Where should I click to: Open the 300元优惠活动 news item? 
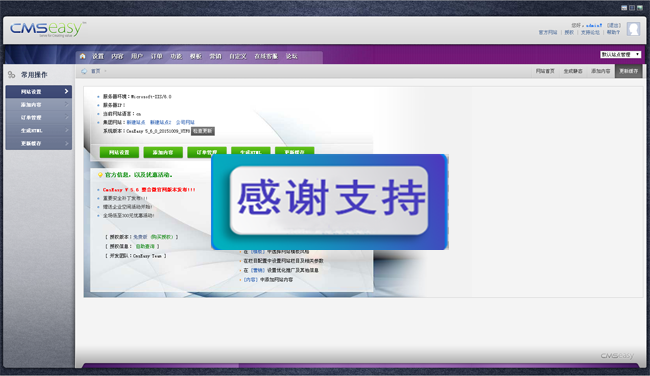tap(129, 216)
